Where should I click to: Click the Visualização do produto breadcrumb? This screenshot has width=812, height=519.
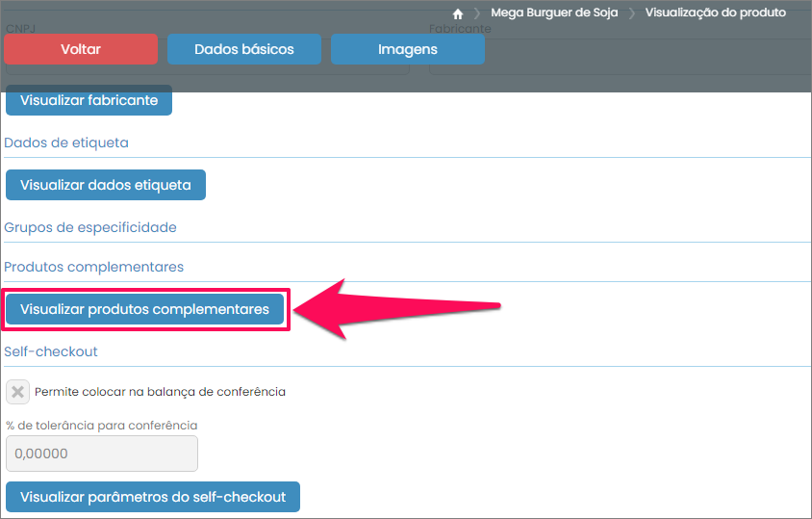click(x=715, y=13)
